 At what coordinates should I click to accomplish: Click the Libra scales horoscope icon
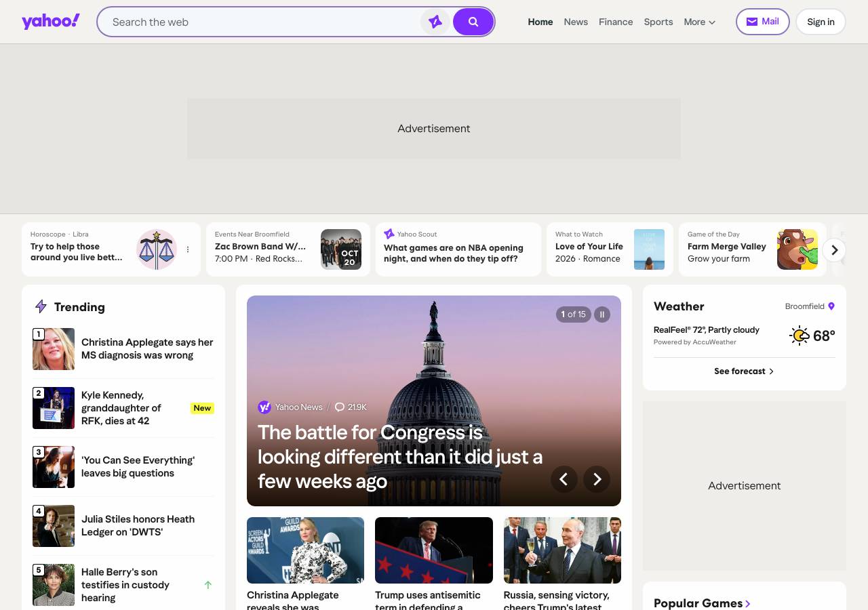(x=157, y=249)
